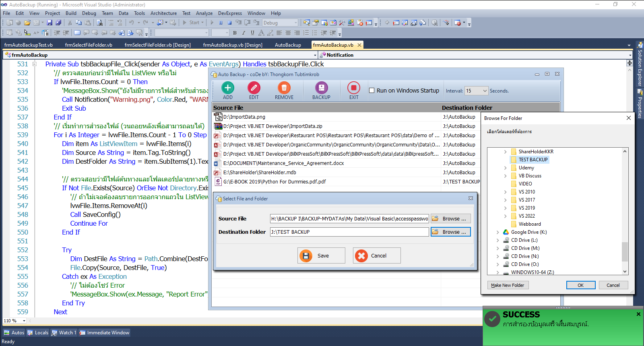The width and height of the screenshot is (644, 346).
Task: Close the SUCCESS notification popup
Action: [638, 314]
